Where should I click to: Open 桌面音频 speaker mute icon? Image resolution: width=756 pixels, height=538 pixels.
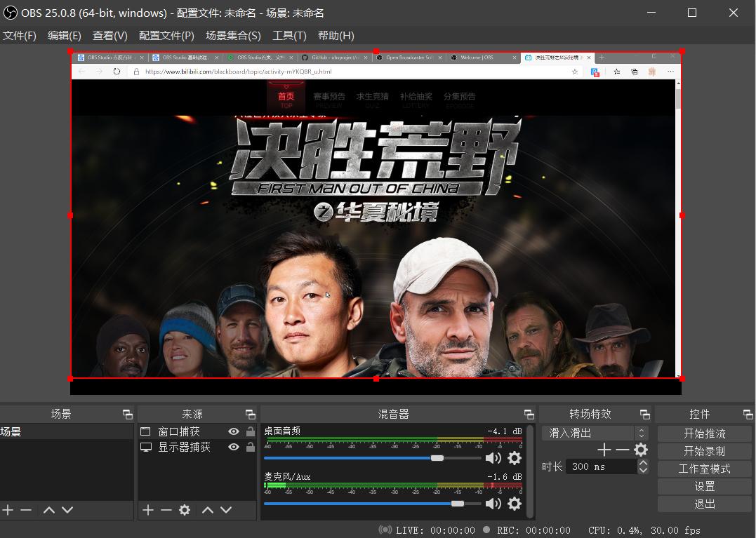click(493, 457)
